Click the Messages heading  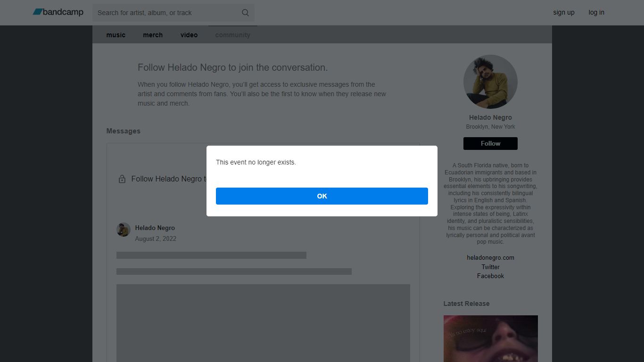coord(124,131)
